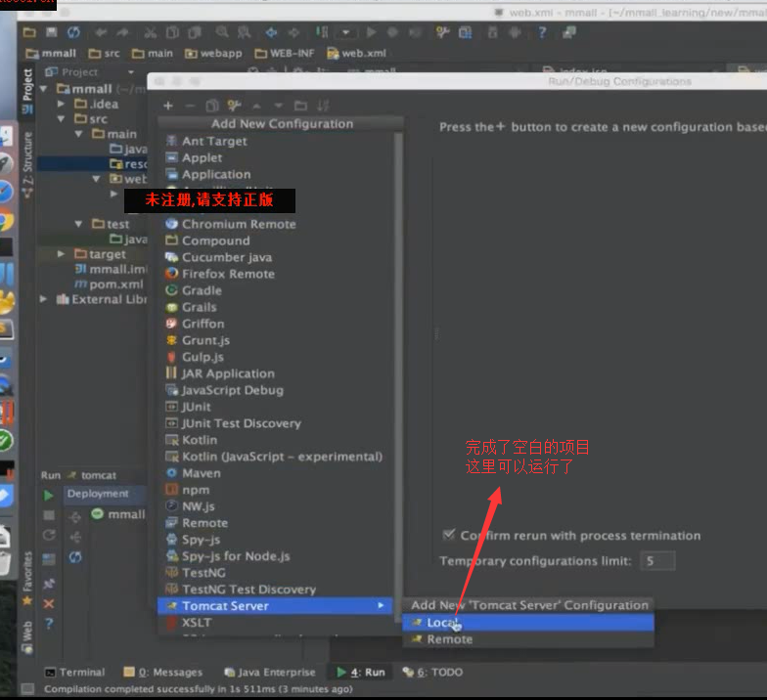Viewport: 767px width, 700px height.
Task: Select JAR Application configuration type
Action: pos(275,373)
